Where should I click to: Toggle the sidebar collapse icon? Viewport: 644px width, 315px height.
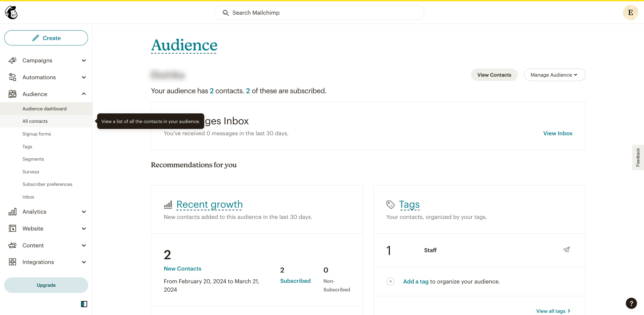(x=84, y=304)
